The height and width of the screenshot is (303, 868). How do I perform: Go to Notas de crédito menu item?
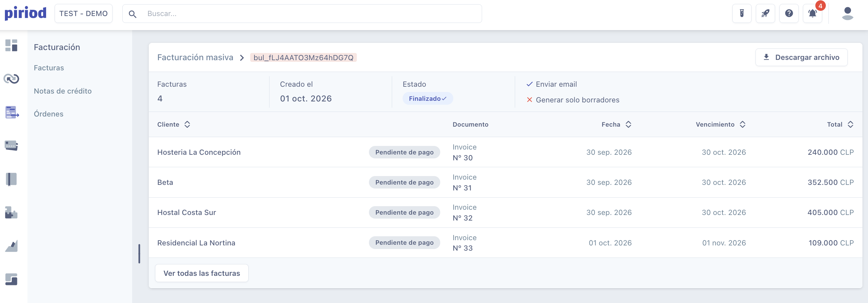click(x=63, y=91)
